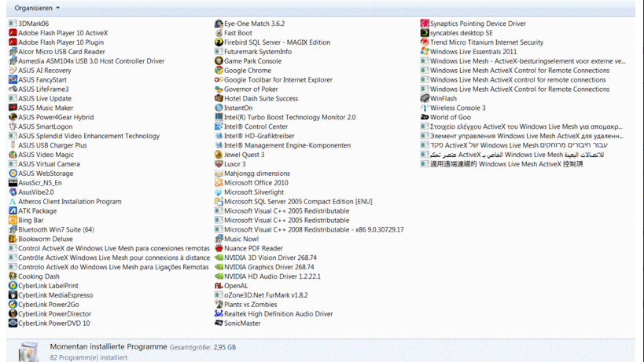Click the Plants vs Zombies icon
Screen dimensions: 644x362
(x=219, y=305)
